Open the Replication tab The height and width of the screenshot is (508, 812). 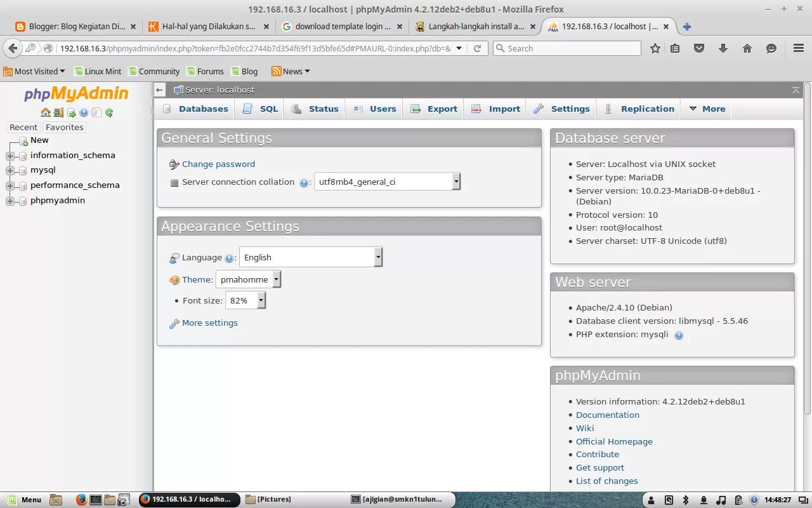(639, 109)
